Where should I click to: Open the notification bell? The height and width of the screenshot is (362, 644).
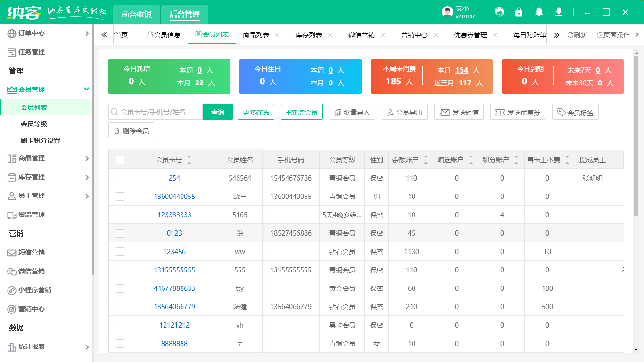click(539, 12)
